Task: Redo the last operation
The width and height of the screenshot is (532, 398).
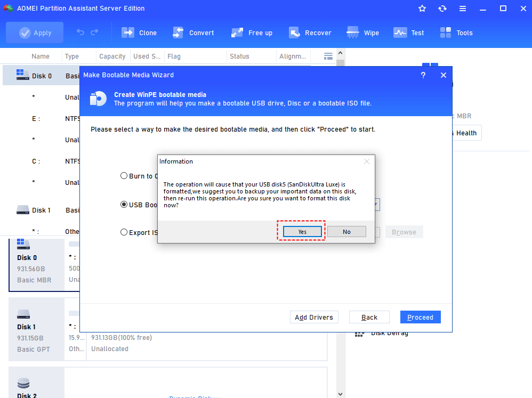Action: (x=95, y=32)
